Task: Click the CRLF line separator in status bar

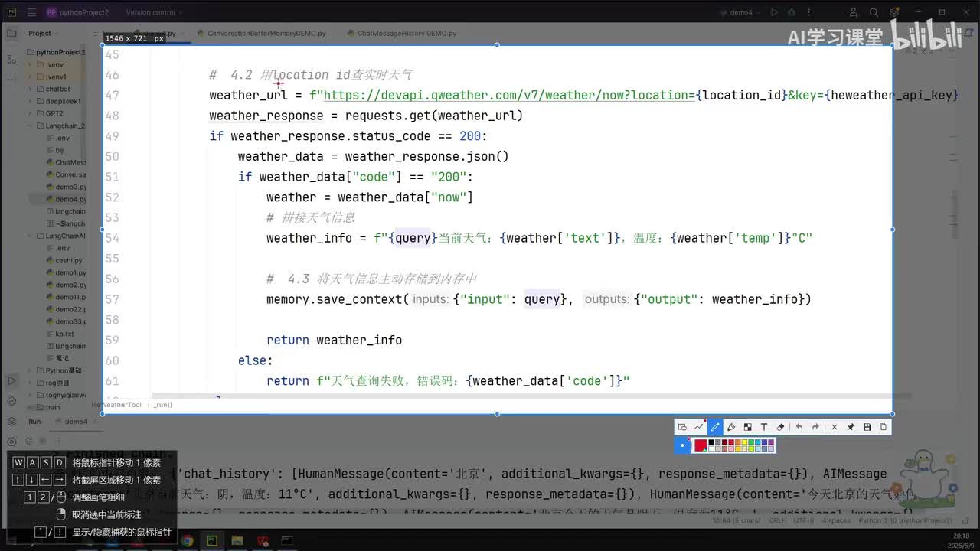Action: tap(777, 520)
